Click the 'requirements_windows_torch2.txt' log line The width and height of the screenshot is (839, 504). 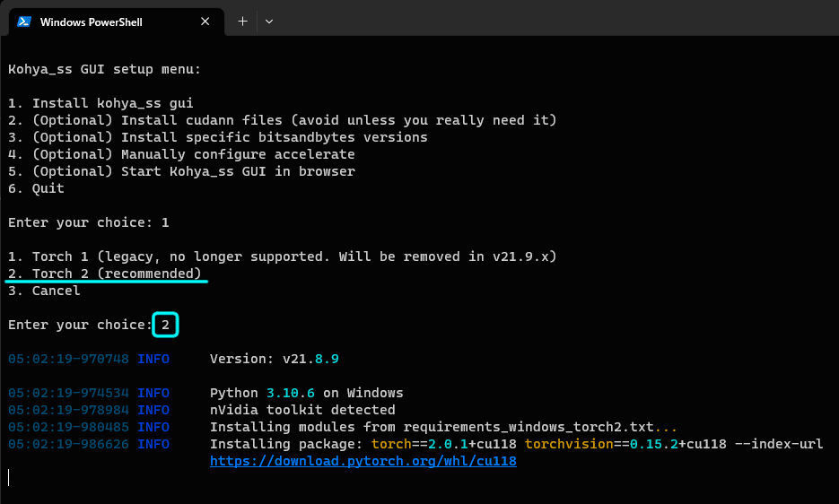[x=443, y=427]
